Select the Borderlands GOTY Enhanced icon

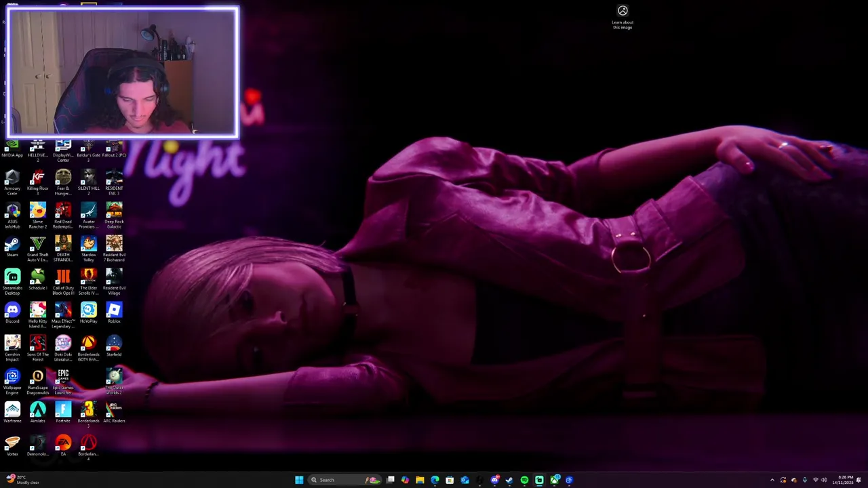tap(88, 348)
